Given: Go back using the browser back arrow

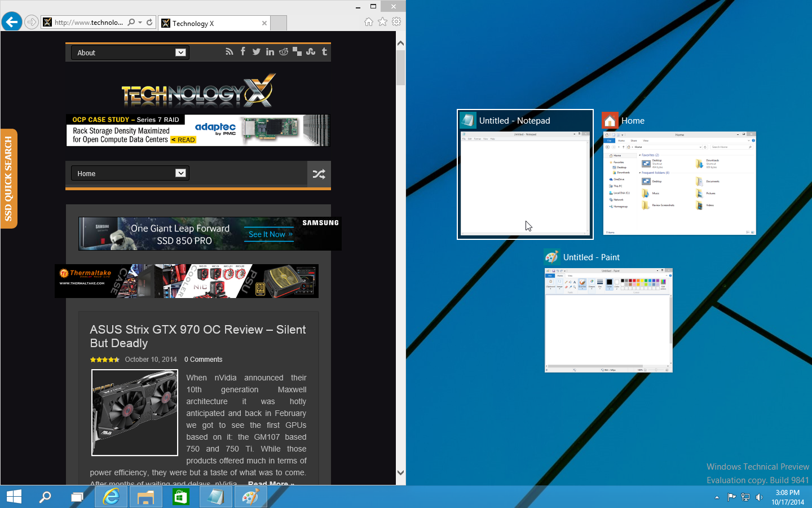Looking at the screenshot, I should [x=12, y=22].
